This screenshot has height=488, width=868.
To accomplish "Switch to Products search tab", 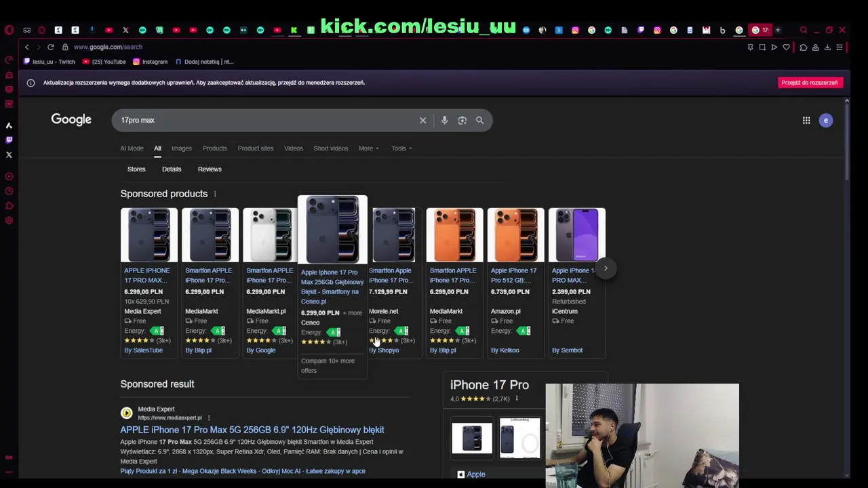I will click(x=214, y=148).
